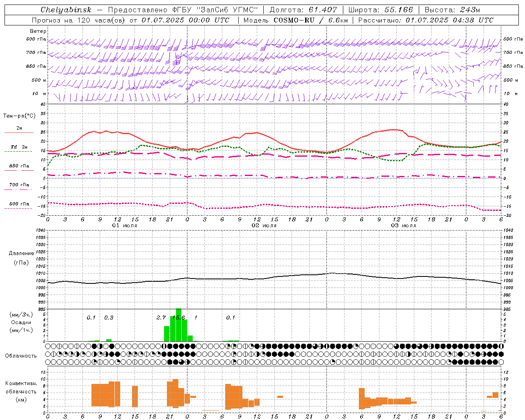This screenshot has height=420, width=525.
Task: Click the '03 июля' date label
Action: tap(404, 226)
